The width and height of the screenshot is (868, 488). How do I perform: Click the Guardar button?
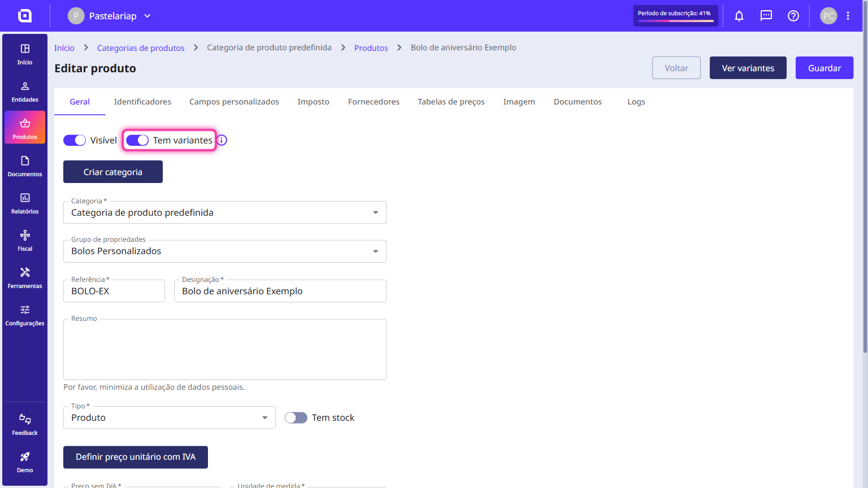(824, 68)
